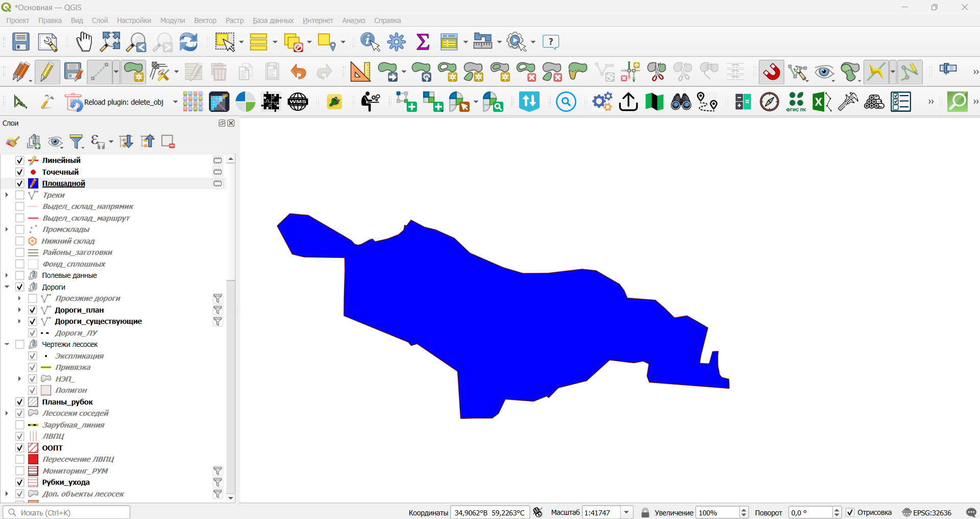Toggle editing with the pencil icon

[47, 72]
